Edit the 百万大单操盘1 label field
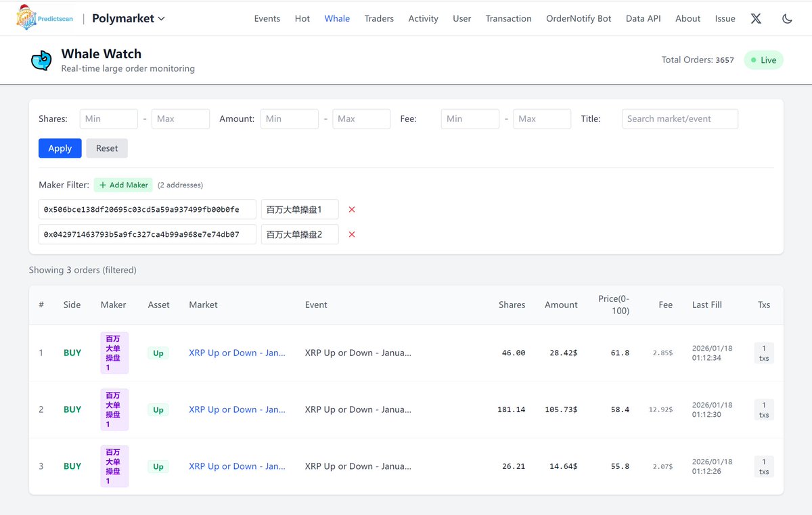 pos(300,210)
